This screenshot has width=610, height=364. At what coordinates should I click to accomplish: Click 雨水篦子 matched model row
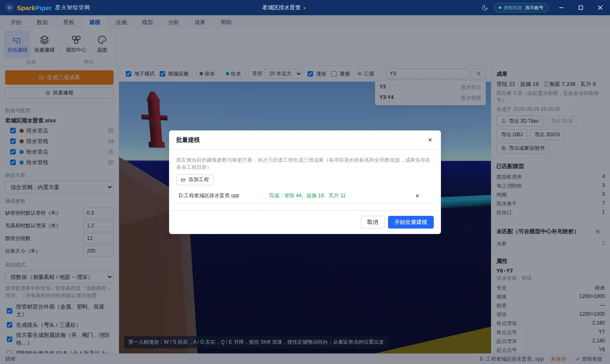click(x=551, y=204)
